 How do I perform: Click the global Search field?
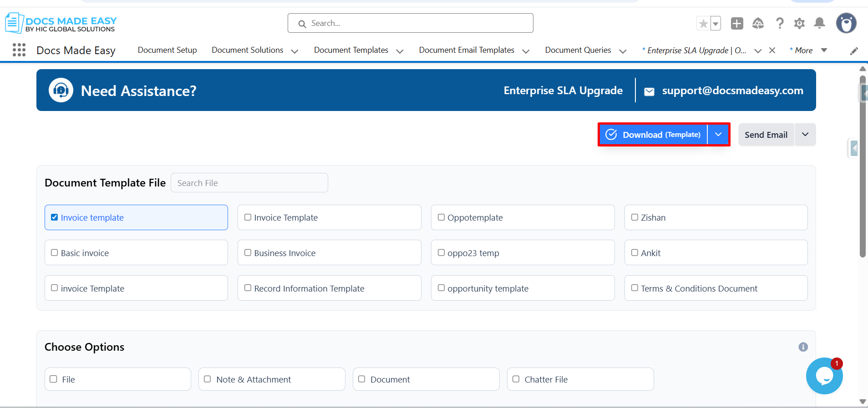(410, 23)
